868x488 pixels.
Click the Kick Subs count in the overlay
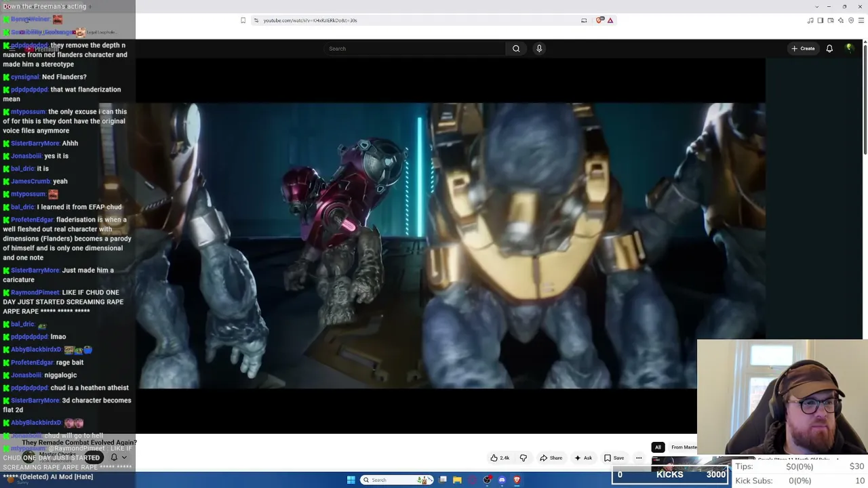point(800,481)
